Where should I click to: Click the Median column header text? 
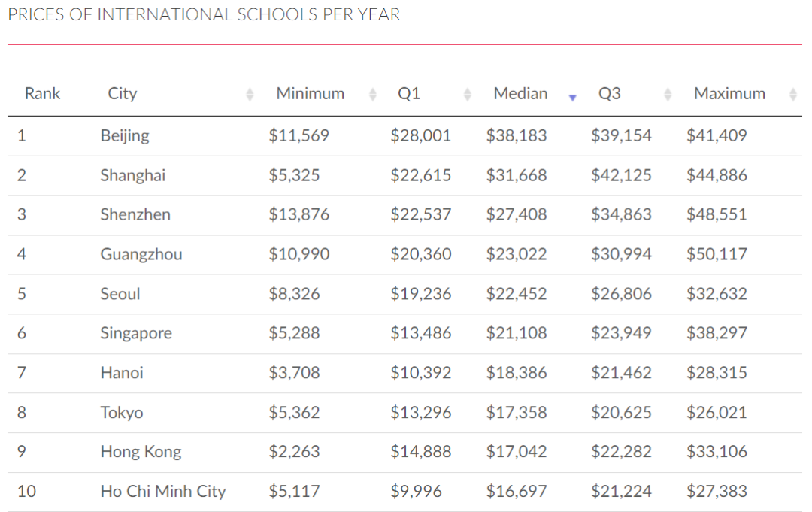point(520,94)
